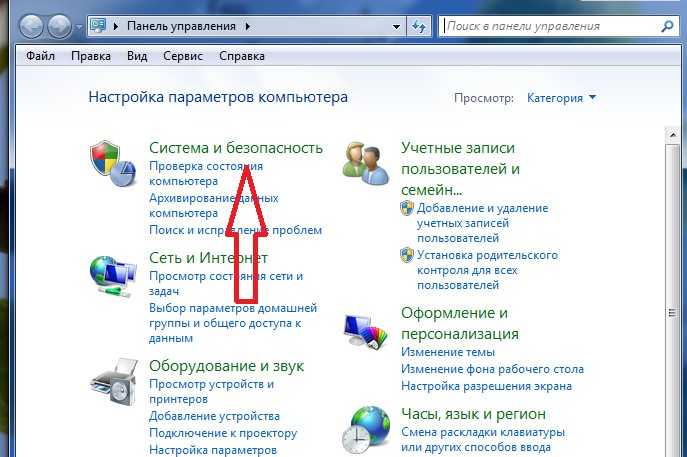Click Изменение темы link
Image resolution: width=687 pixels, height=457 pixels.
(x=448, y=352)
